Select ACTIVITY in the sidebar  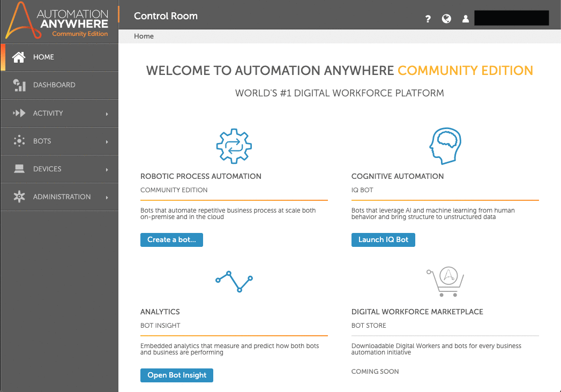[59, 113]
